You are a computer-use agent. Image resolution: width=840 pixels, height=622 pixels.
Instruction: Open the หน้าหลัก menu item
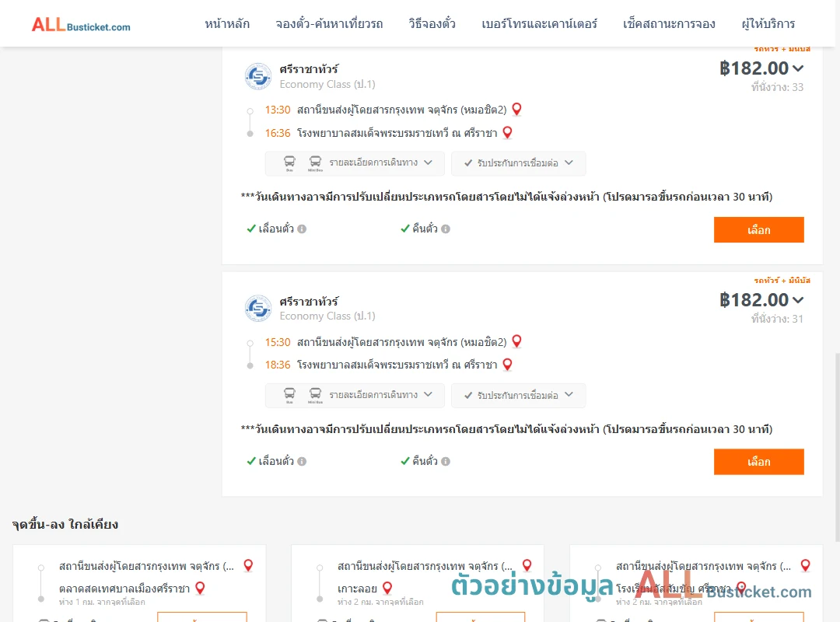coord(227,23)
